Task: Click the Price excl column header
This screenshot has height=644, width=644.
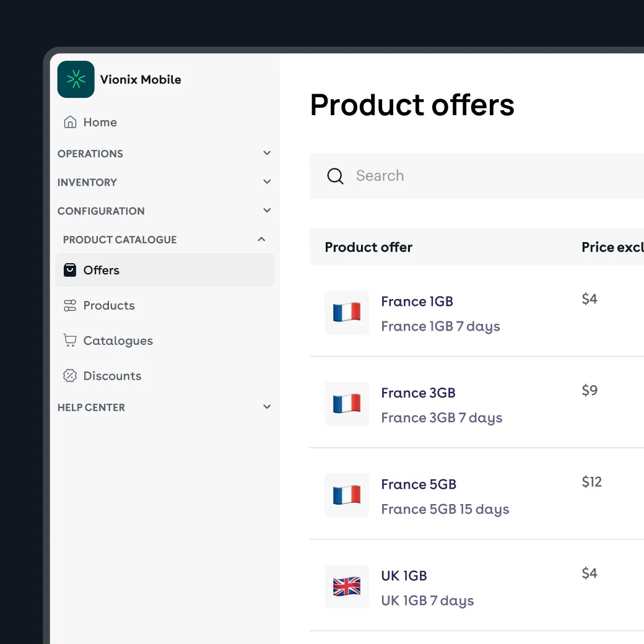Action: pos(612,247)
